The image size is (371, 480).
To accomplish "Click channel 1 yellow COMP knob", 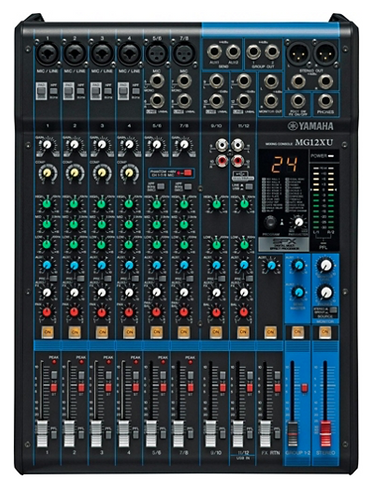I will tap(47, 172).
